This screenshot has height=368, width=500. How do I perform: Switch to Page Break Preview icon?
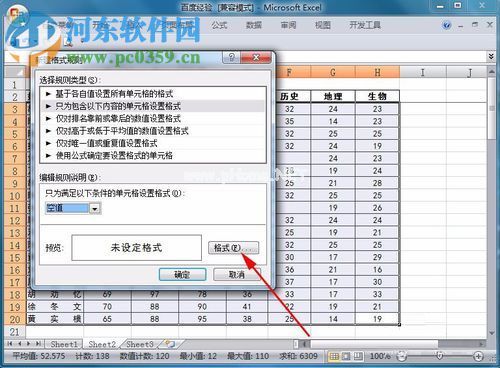[x=358, y=356]
